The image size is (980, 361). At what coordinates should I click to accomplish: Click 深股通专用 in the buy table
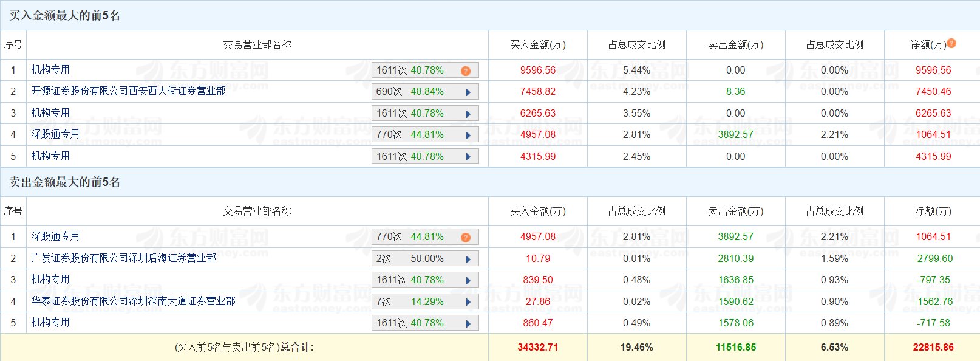55,134
